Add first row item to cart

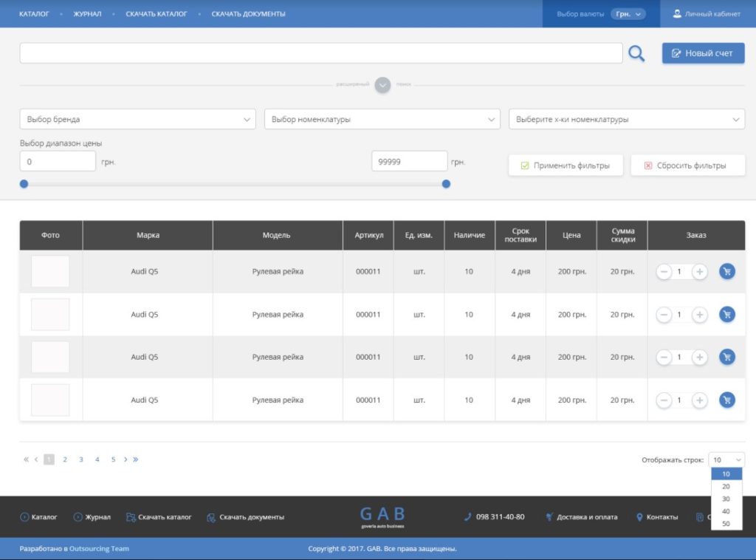(x=727, y=272)
